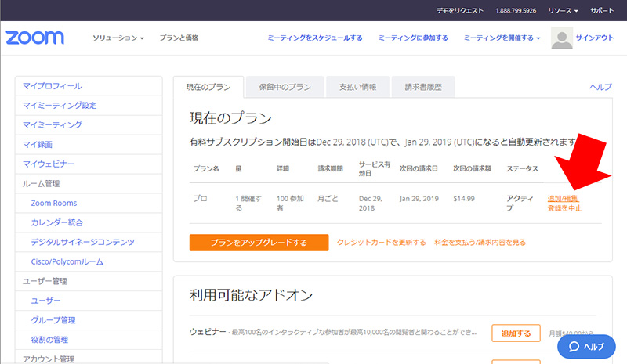Expand the ソリューション dropdown menu
Screen dimensions: 627x364
point(118,38)
